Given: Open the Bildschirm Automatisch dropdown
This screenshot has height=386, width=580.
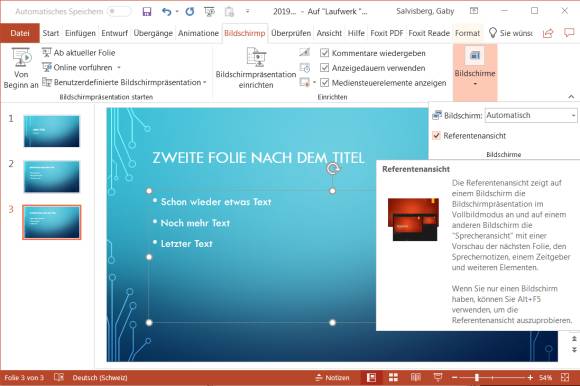Looking at the screenshot, I should [x=531, y=115].
